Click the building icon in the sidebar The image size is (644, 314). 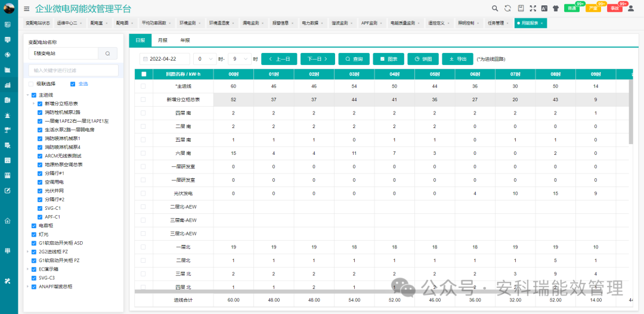click(7, 100)
